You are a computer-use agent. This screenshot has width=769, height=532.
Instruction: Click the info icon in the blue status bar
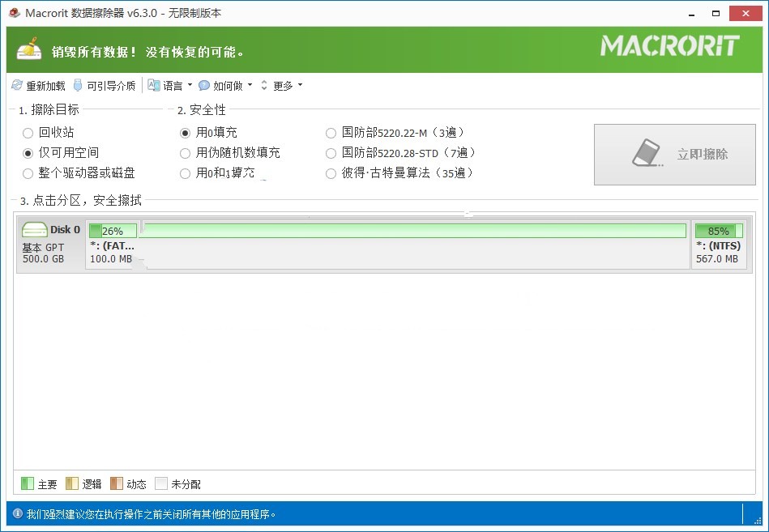[x=18, y=513]
